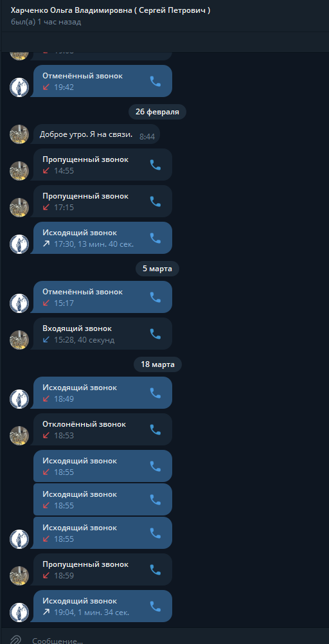Click the 26 февраля date badge

157,112
